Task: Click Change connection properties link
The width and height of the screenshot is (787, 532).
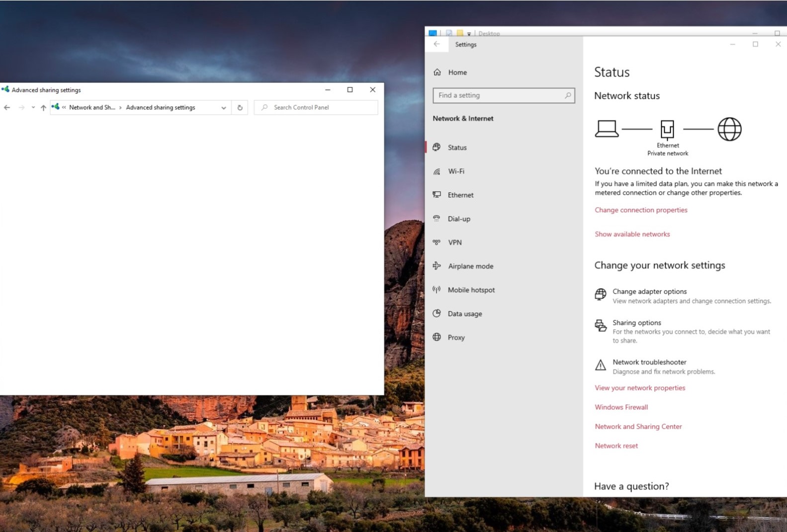Action: coord(641,210)
